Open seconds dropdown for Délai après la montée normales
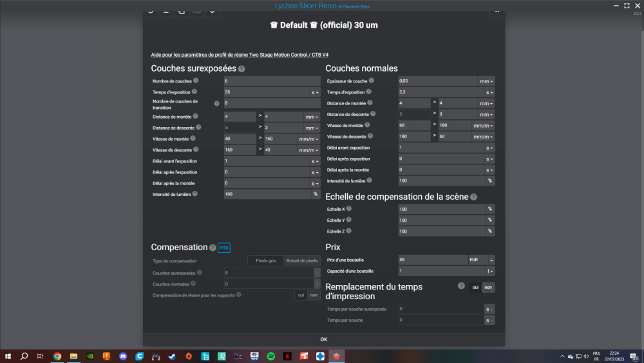The height and width of the screenshot is (363, 644). click(489, 170)
